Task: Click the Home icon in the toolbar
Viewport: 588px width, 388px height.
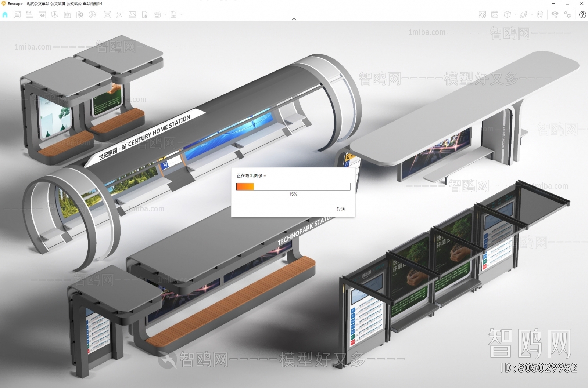Action: coord(5,15)
